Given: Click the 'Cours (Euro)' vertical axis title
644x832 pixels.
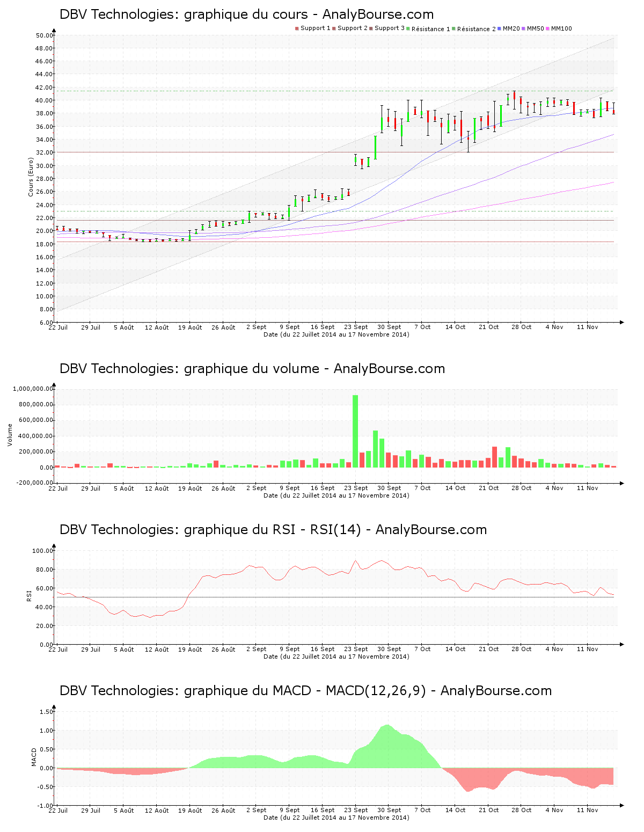Looking at the screenshot, I should coord(31,177).
